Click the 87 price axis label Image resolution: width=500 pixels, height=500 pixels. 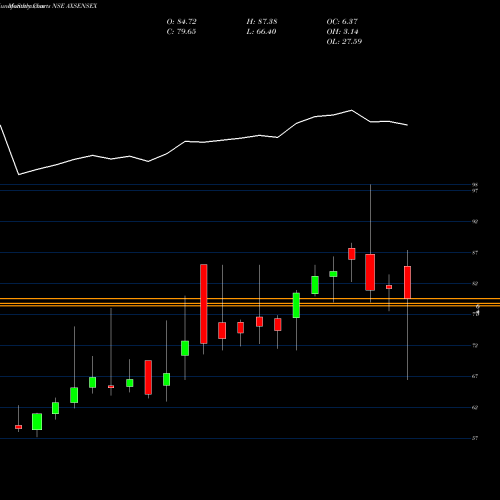click(475, 253)
